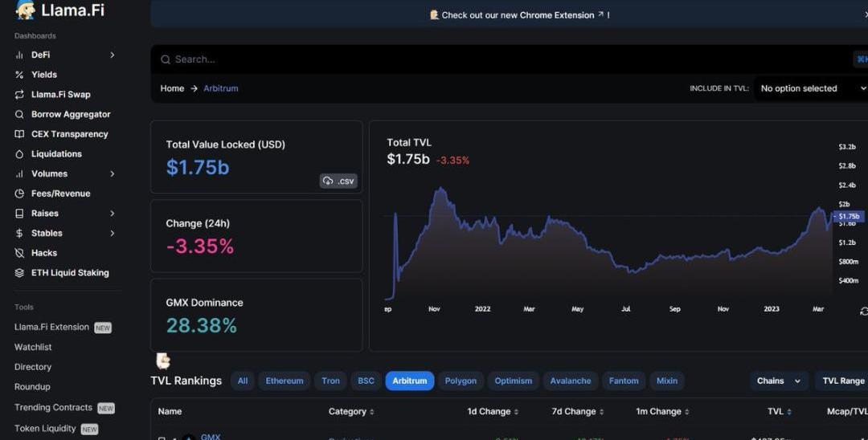This screenshot has height=440, width=868.
Task: Open the Chains dropdown
Action: 780,381
